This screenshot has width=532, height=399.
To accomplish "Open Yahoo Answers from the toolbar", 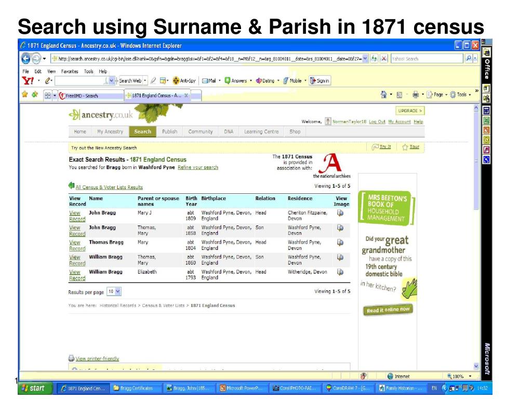I will tap(236, 81).
